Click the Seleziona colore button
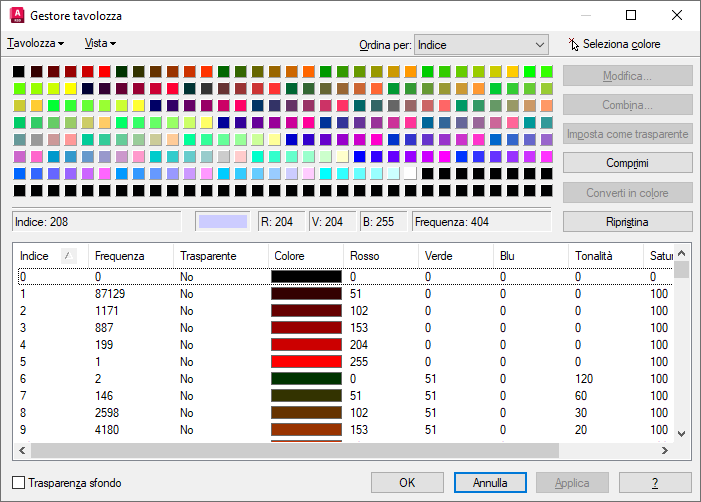The width and height of the screenshot is (701, 502). pos(615,44)
